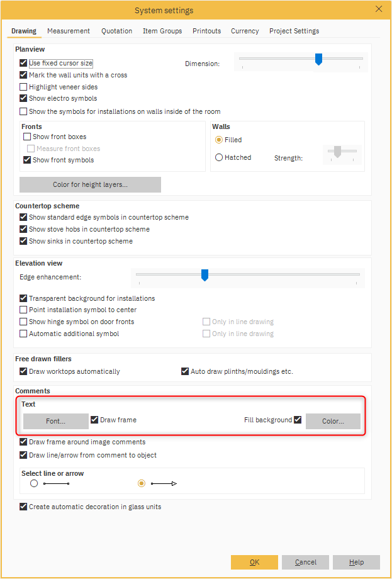This screenshot has height=579, width=392.
Task: Switch to the Measurement tab
Action: pos(68,31)
